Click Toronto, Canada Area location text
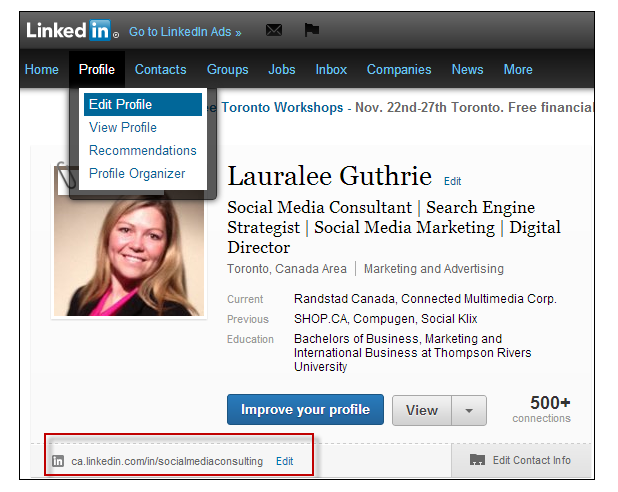This screenshot has height=492, width=618. click(x=287, y=269)
